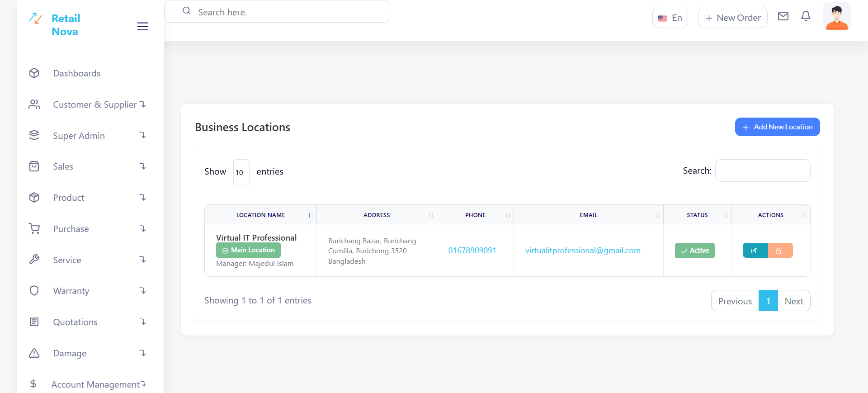
Task: Sort table by Location Name column
Action: click(261, 215)
